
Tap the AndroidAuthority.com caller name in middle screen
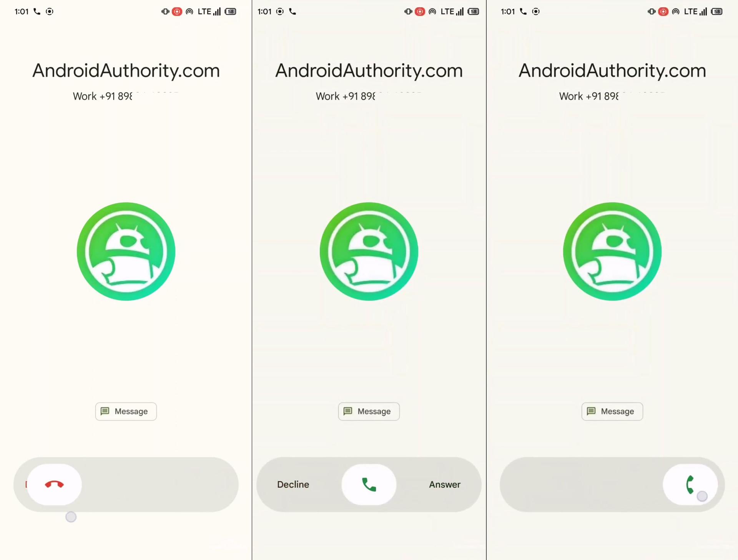coord(369,71)
